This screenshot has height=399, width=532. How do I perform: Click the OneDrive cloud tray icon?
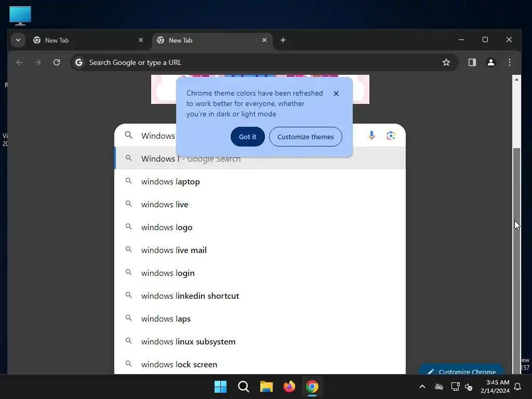438,387
